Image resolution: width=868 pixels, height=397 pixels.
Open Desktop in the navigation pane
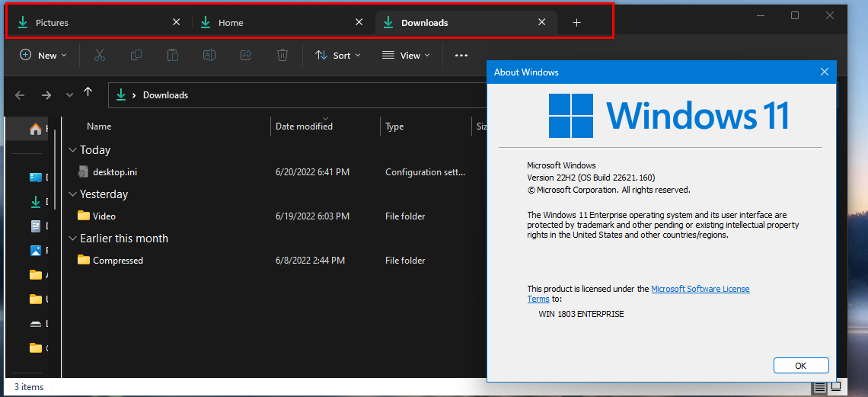pos(36,178)
